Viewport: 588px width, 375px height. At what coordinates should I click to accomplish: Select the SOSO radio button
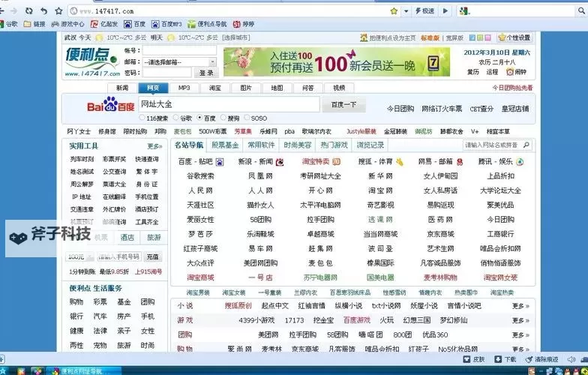click(247, 118)
